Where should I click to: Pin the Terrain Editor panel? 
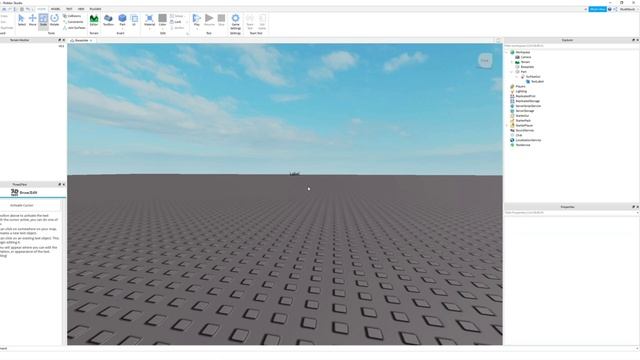point(60,40)
